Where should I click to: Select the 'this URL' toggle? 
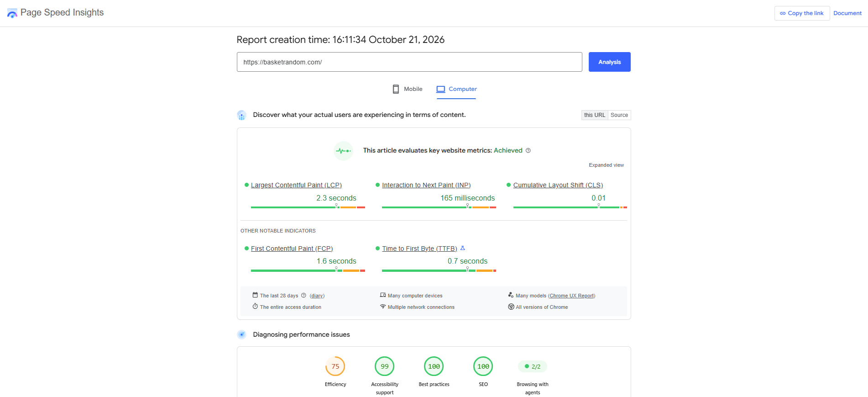point(595,115)
